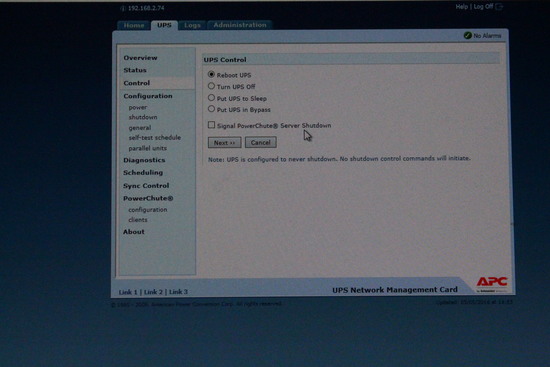Open PowerChute configuration submenu item

148,209
